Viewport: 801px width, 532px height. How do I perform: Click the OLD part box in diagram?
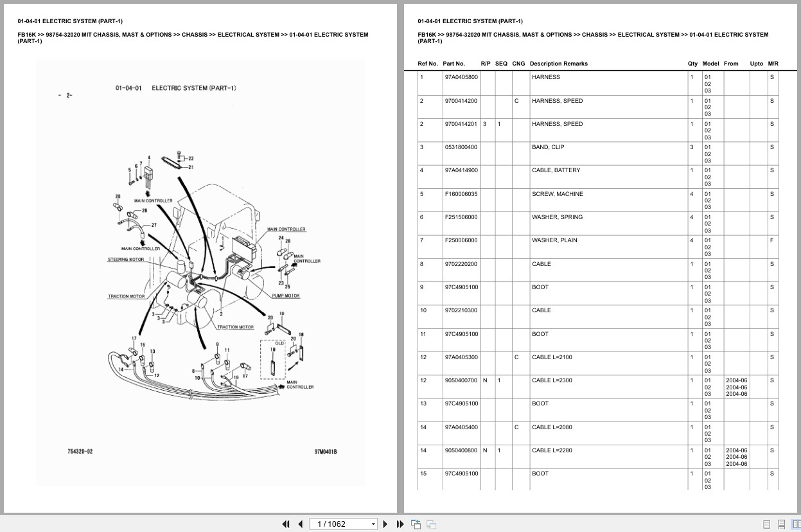point(272,361)
